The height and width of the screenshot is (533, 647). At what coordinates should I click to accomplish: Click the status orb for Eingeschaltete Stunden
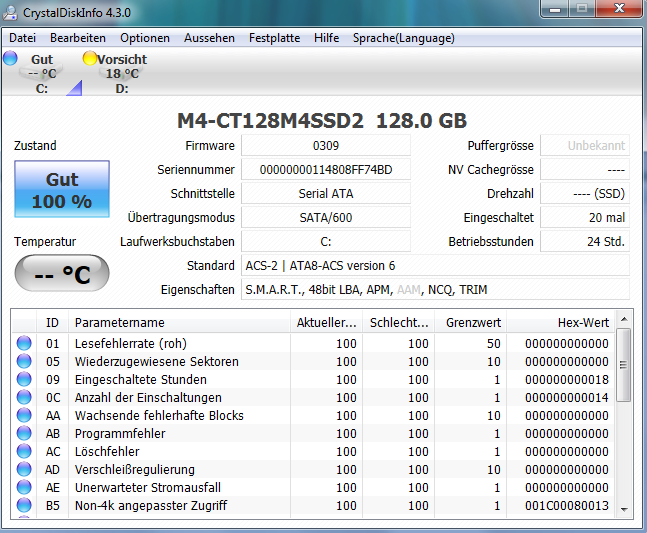point(24,379)
